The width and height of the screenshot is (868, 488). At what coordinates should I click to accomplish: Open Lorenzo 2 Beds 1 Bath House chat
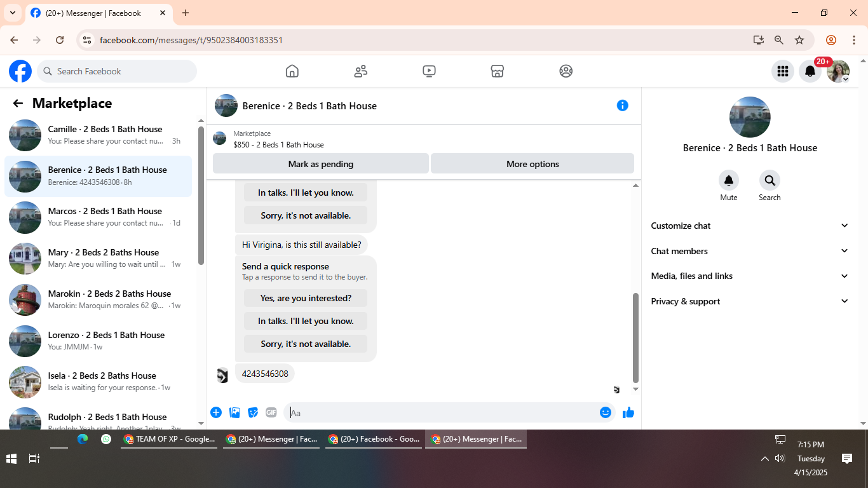[98, 341]
